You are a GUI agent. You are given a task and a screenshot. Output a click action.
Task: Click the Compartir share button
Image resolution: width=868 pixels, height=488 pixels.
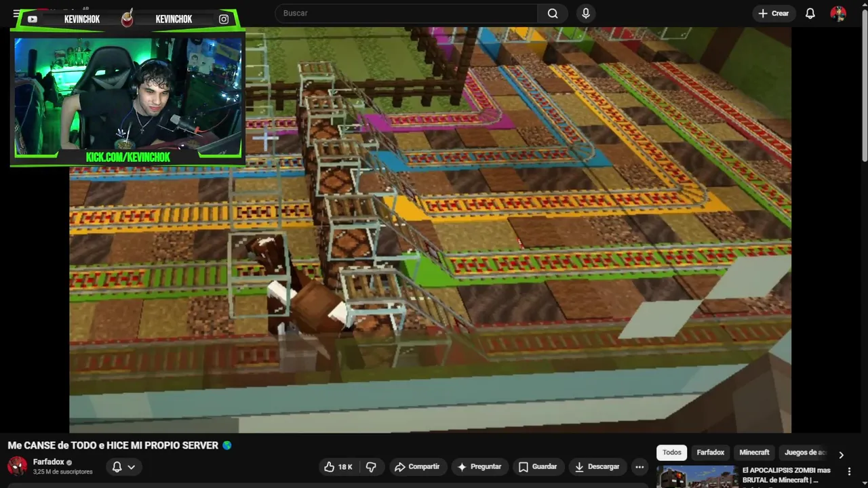click(x=417, y=467)
